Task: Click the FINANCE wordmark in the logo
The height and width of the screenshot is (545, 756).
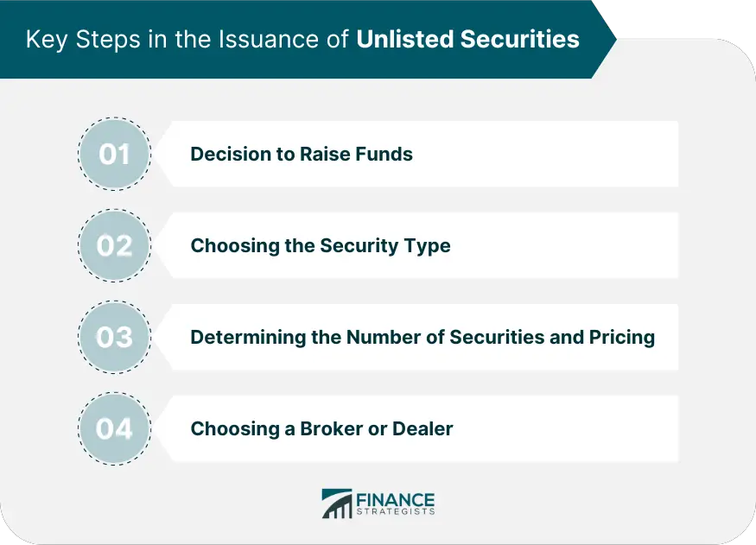Action: 396,500
